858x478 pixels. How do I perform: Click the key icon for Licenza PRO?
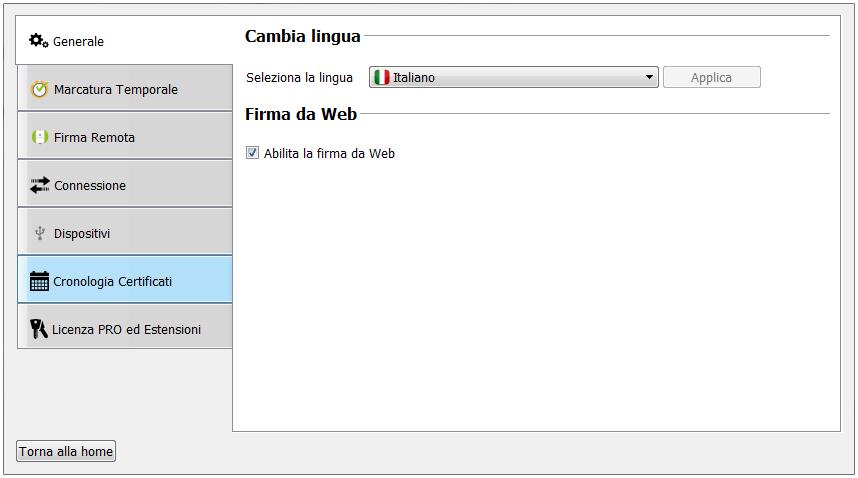39,329
